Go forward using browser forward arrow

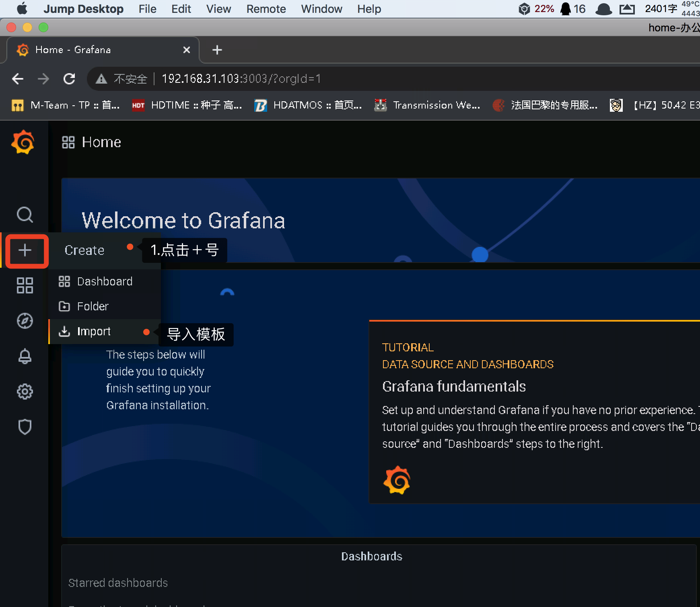[43, 79]
